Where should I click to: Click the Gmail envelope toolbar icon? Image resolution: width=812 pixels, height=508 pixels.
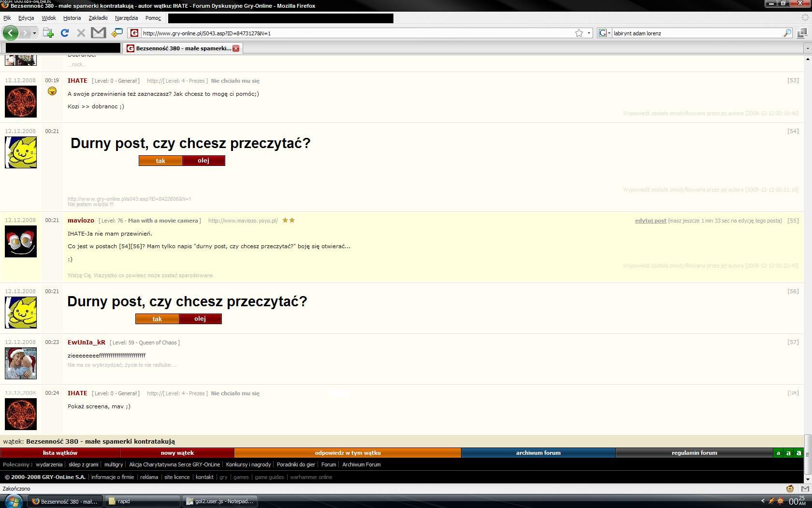coord(98,33)
